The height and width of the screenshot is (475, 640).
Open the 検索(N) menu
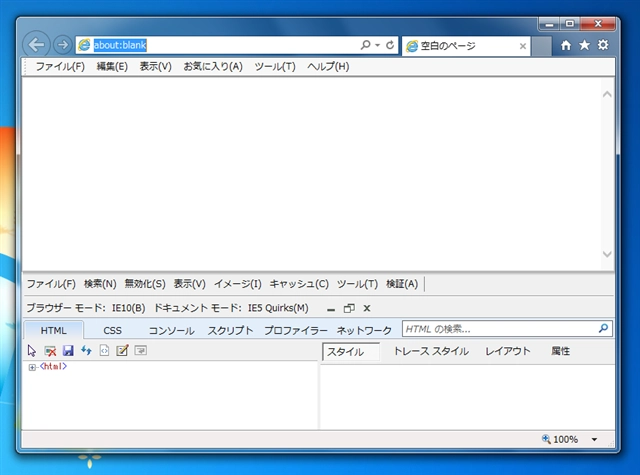coord(100,284)
